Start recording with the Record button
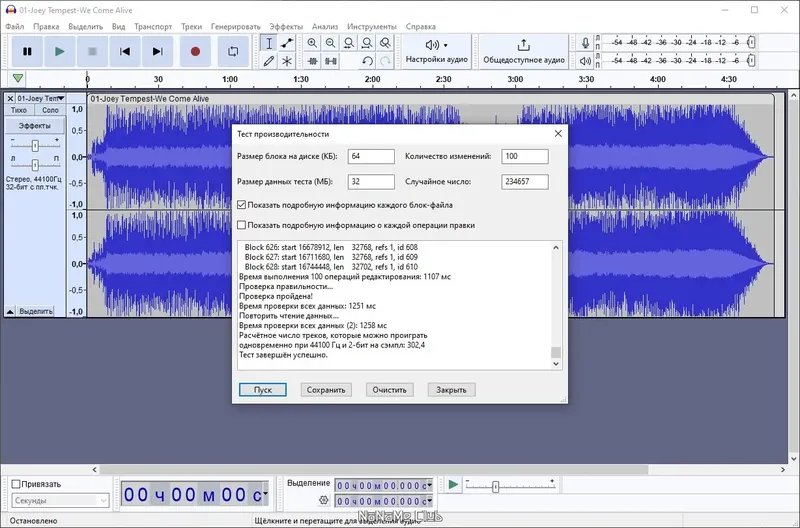 (195, 52)
